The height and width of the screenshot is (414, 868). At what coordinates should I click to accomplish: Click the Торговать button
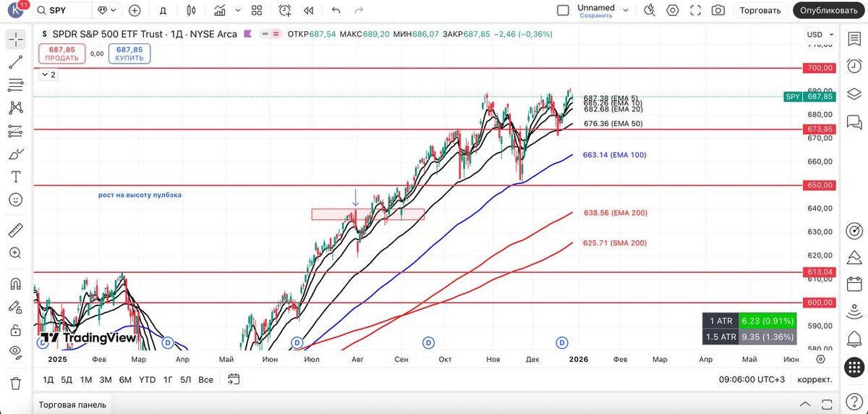click(x=760, y=10)
